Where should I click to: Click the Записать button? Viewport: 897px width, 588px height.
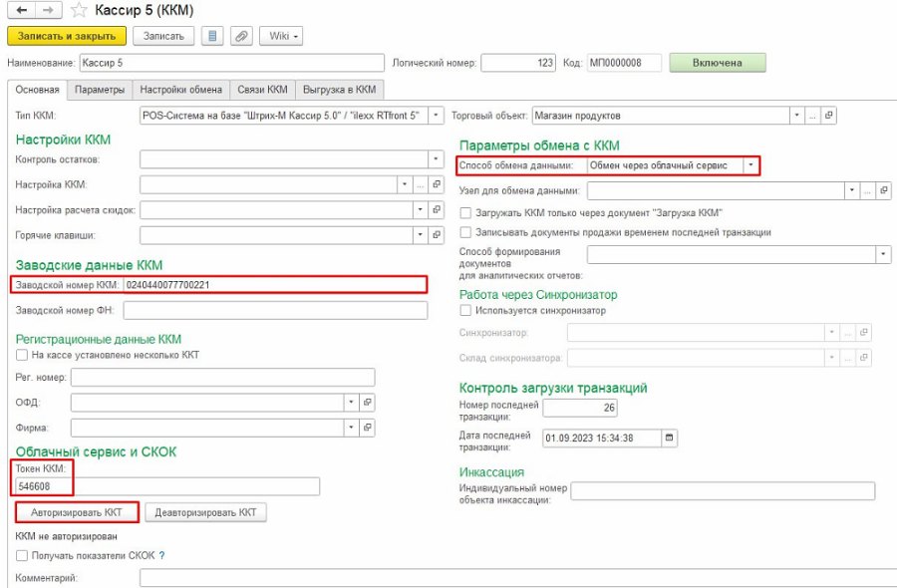163,36
